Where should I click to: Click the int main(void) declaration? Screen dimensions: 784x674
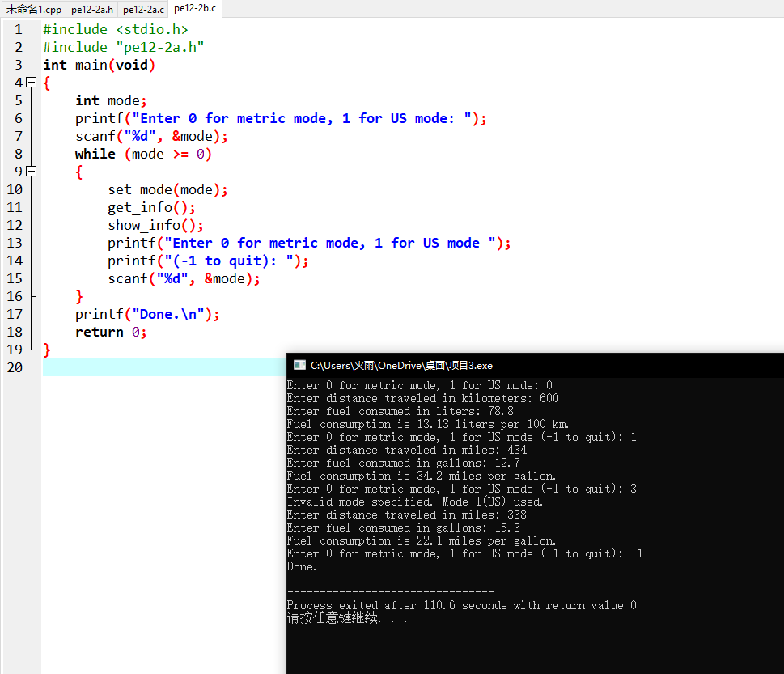click(99, 65)
